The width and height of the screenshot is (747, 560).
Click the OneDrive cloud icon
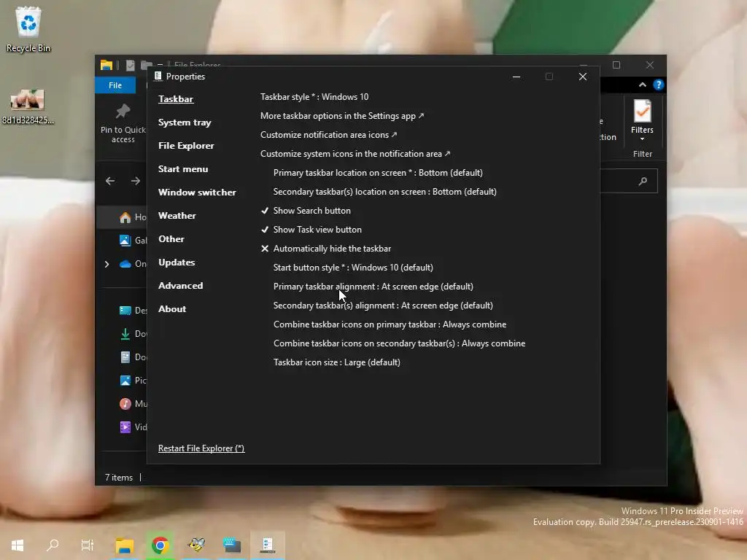click(125, 264)
